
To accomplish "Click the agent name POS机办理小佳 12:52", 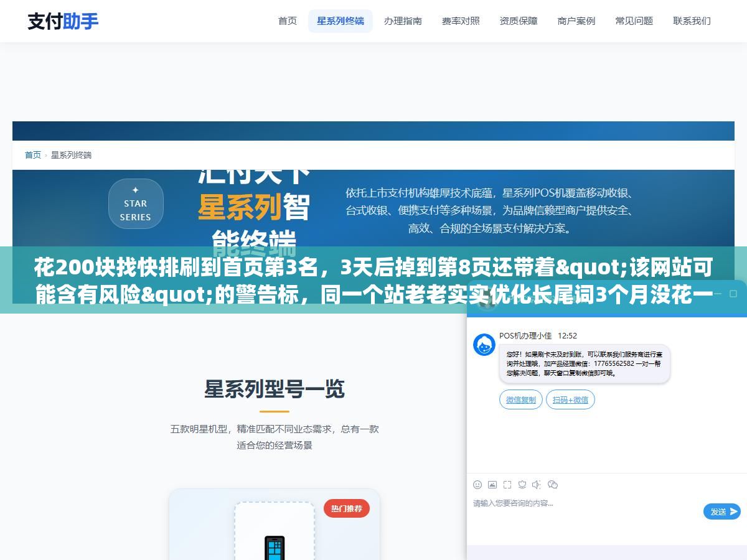I will [x=538, y=335].
